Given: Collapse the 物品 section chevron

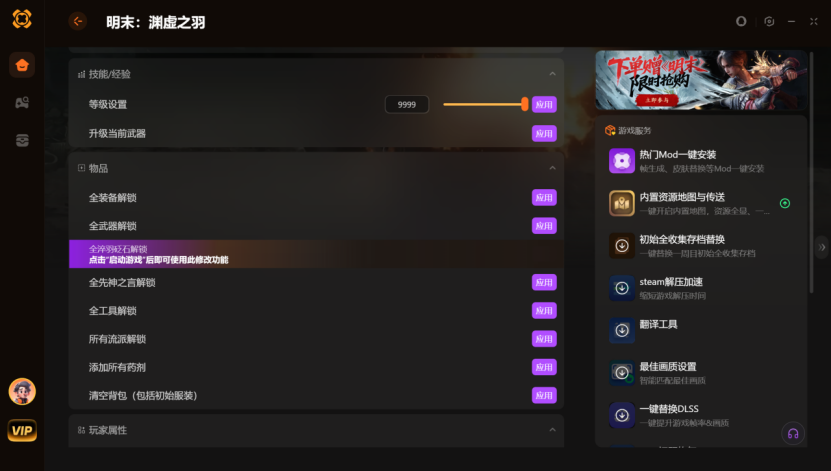Looking at the screenshot, I should pyautogui.click(x=552, y=168).
